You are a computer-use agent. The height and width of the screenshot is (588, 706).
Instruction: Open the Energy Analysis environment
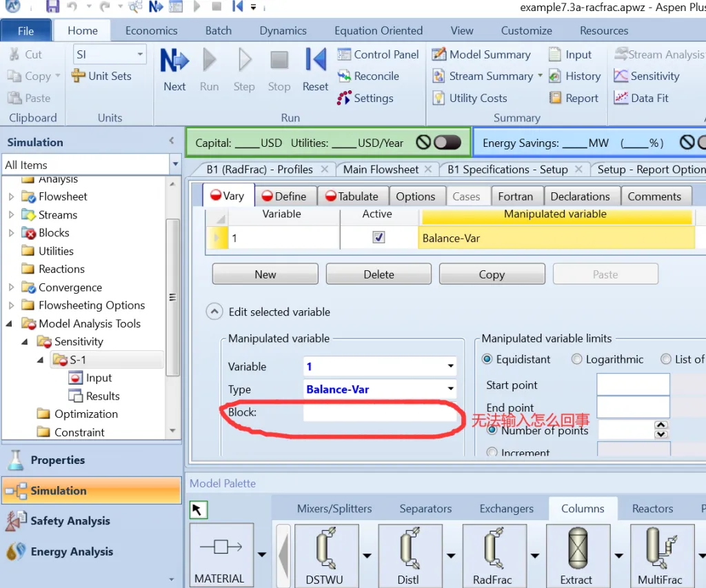[x=92, y=551]
